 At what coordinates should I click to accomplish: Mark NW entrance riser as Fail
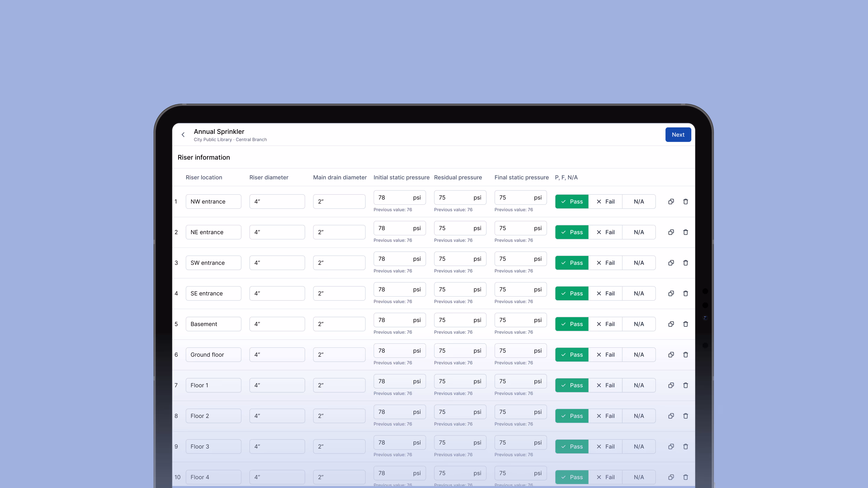click(x=605, y=201)
